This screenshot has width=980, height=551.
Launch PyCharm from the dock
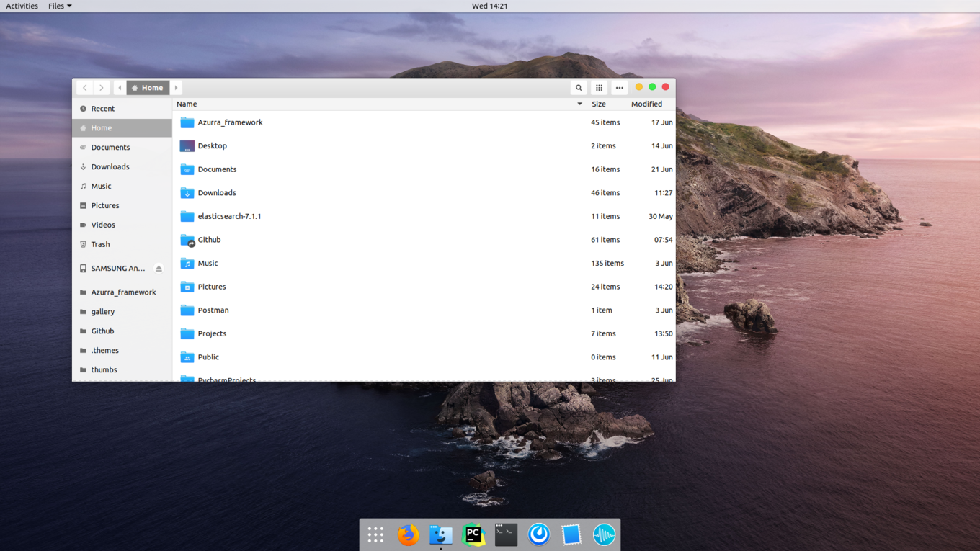(x=473, y=534)
